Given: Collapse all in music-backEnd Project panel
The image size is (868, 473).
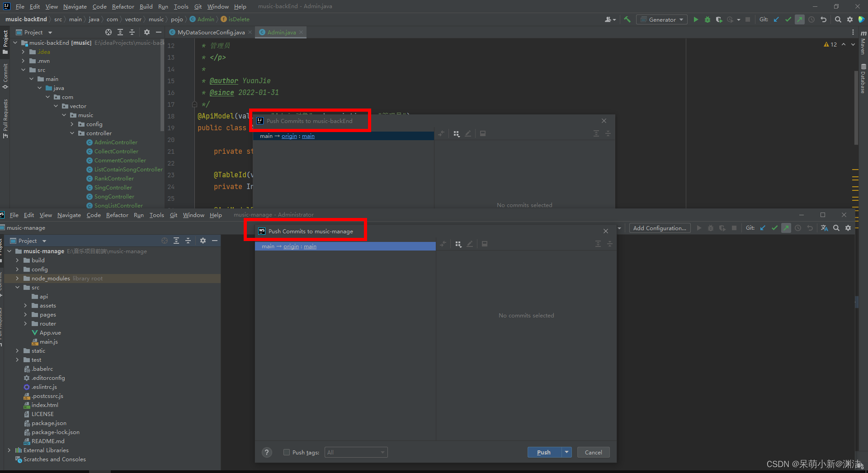Looking at the screenshot, I should [132, 32].
